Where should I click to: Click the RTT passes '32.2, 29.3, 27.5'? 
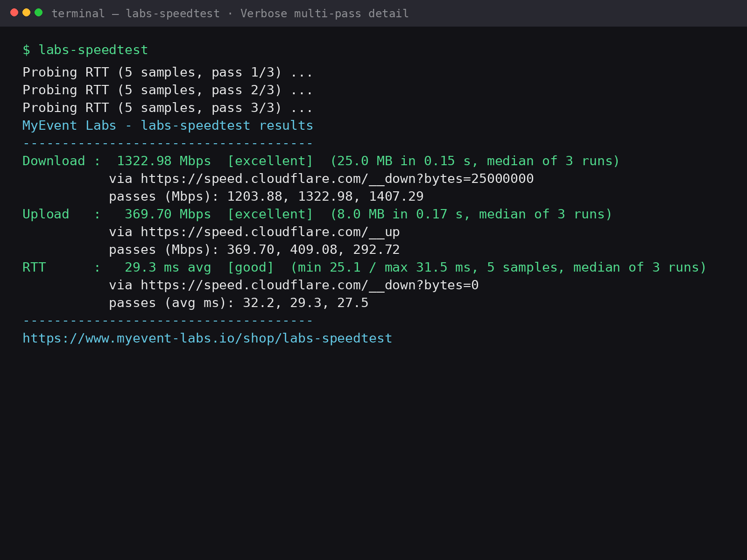[305, 303]
